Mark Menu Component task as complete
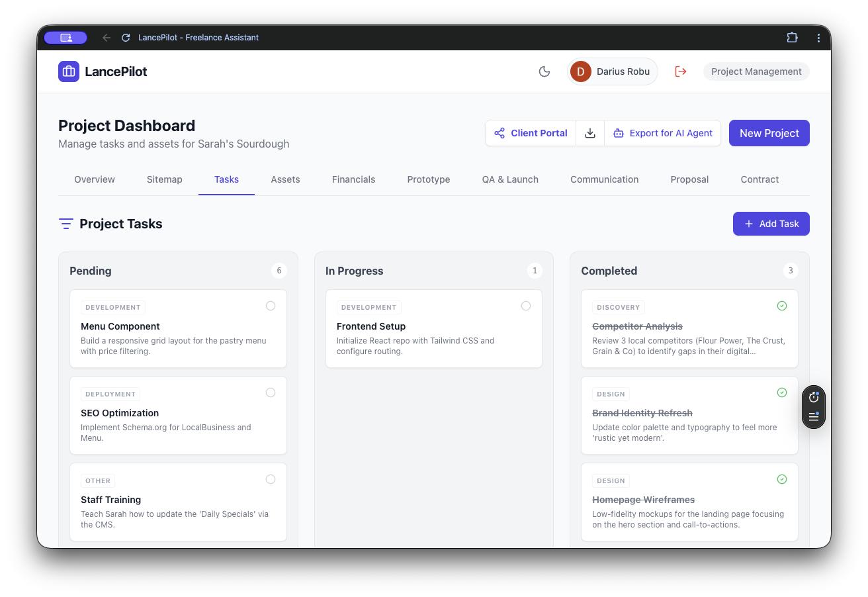The image size is (868, 597). coord(271,306)
